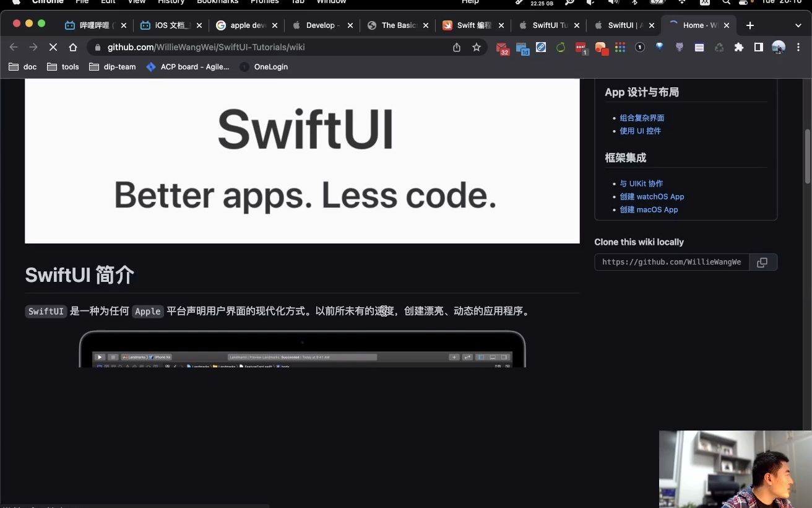The width and height of the screenshot is (812, 508).
Task: Open the 创建 watchOS App link
Action: point(652,196)
